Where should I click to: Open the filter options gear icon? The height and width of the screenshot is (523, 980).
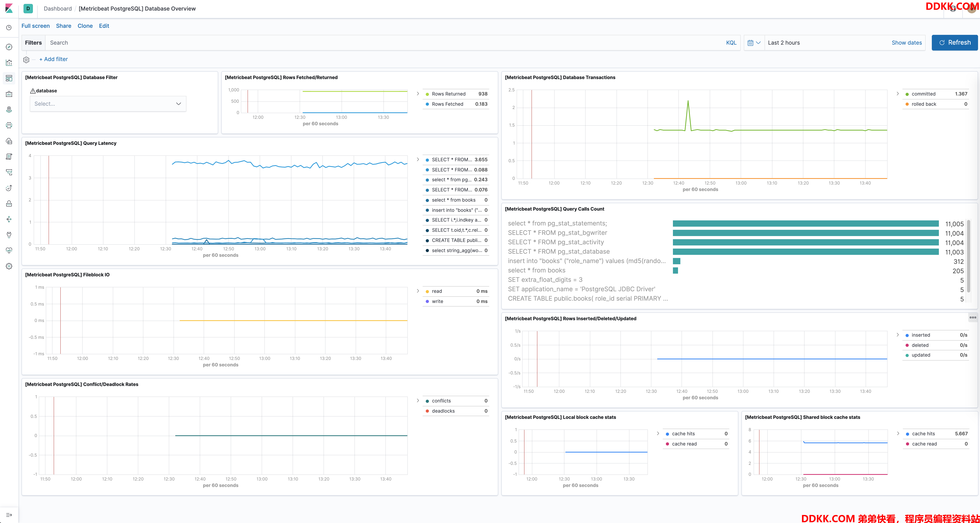pos(26,60)
